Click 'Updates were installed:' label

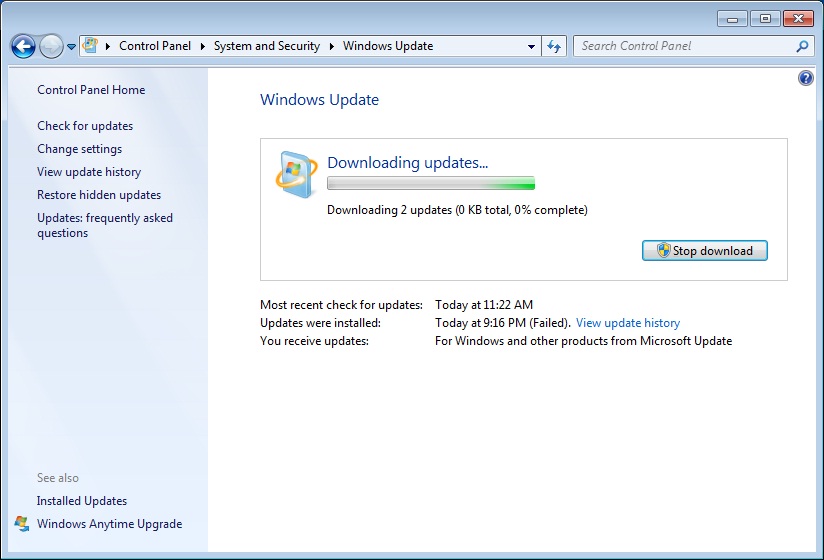[x=320, y=323]
